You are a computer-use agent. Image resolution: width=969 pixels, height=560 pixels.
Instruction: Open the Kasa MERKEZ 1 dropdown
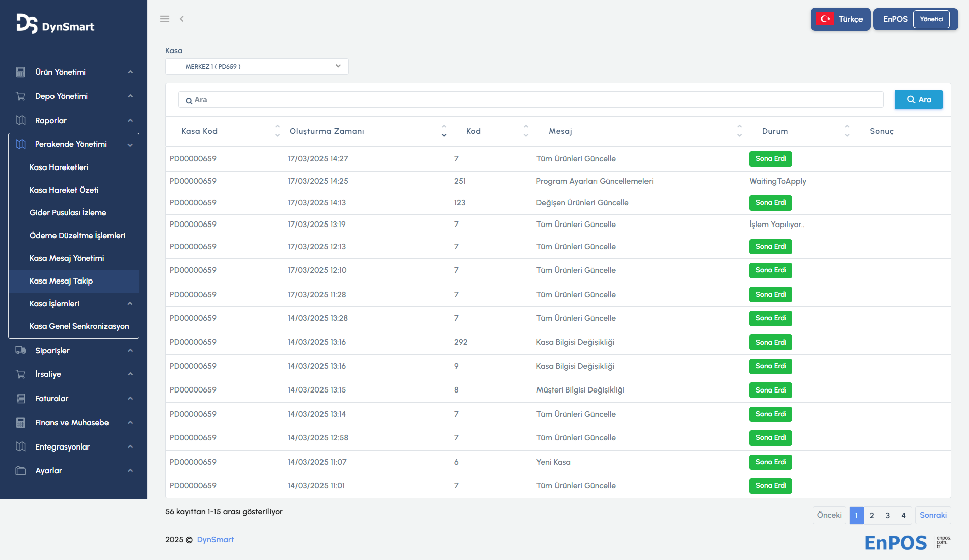pyautogui.click(x=256, y=67)
